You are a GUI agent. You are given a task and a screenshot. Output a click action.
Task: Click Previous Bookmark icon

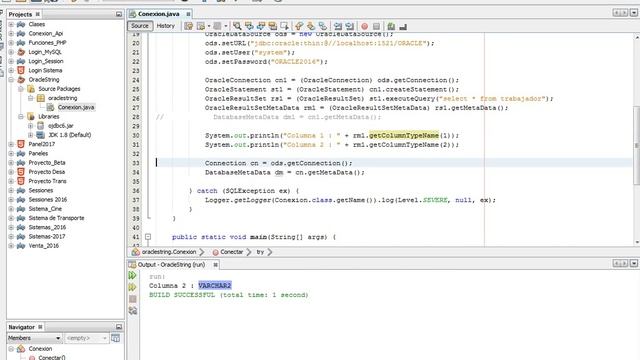pos(299,26)
